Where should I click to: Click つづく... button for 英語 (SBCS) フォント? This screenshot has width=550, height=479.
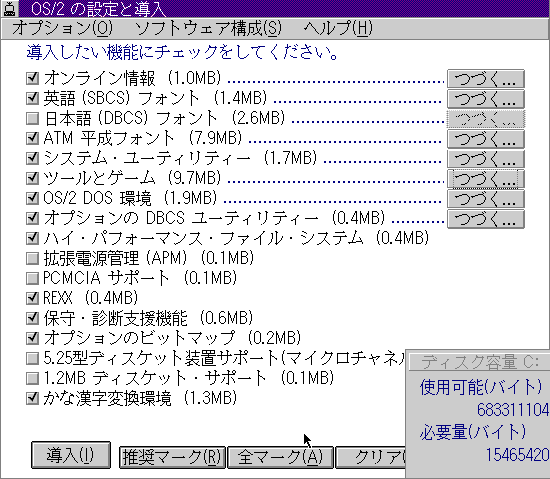pyautogui.click(x=486, y=99)
